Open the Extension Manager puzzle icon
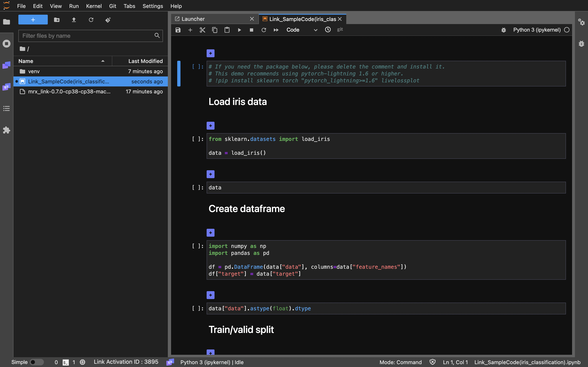Image resolution: width=588 pixels, height=367 pixels. (x=7, y=130)
